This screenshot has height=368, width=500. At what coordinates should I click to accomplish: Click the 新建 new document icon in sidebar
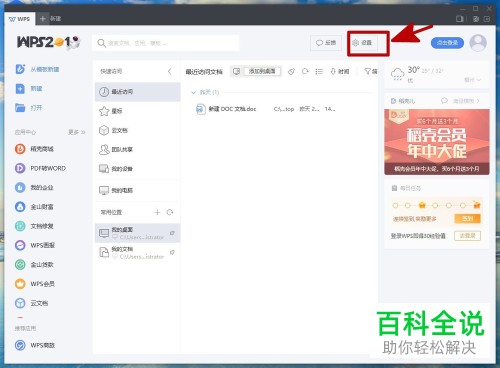point(20,89)
